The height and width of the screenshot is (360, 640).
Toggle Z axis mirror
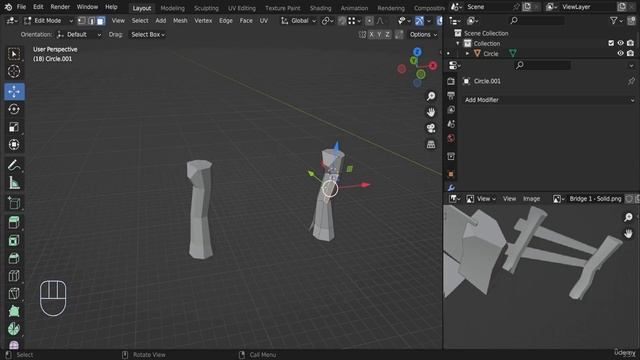pos(387,35)
